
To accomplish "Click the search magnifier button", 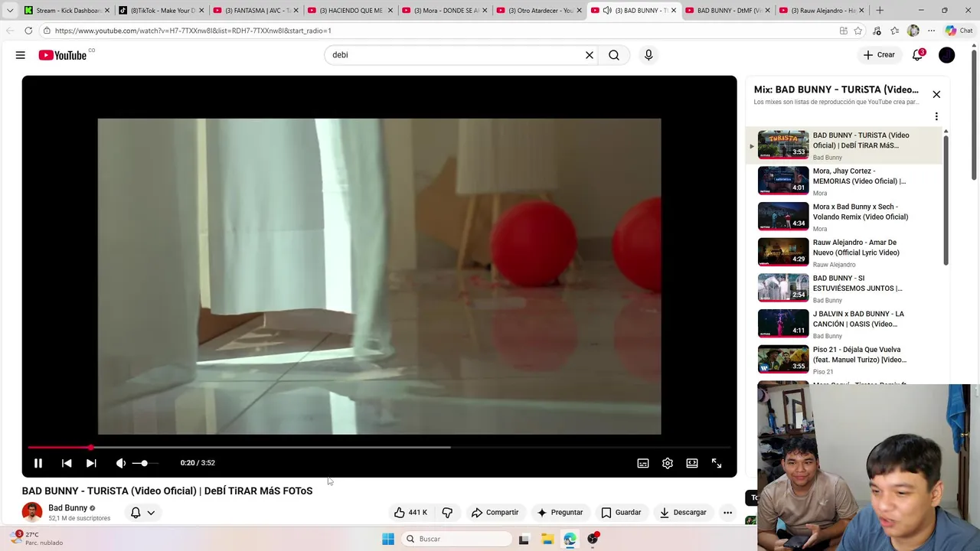I will click(x=614, y=55).
